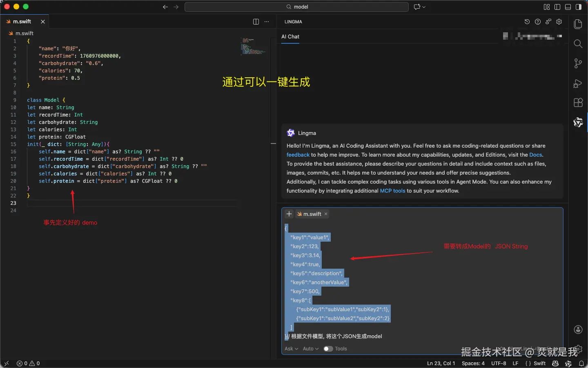Change indentation via Spaces: 4
This screenshot has height=368, width=588.
[473, 364]
